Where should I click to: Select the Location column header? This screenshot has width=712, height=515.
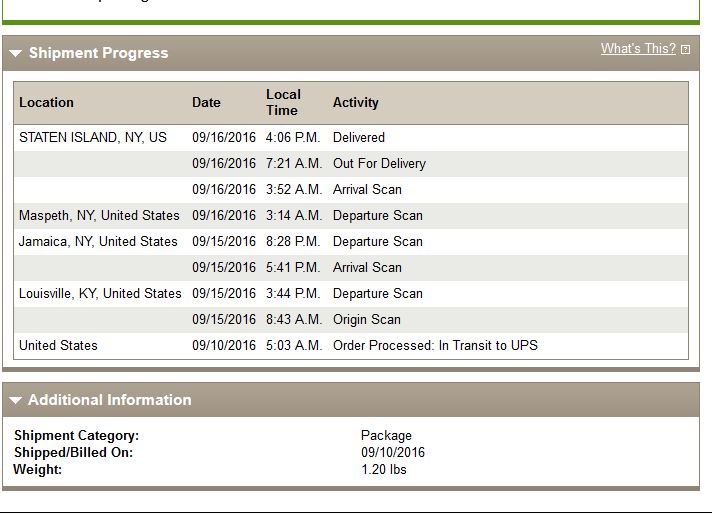[46, 103]
